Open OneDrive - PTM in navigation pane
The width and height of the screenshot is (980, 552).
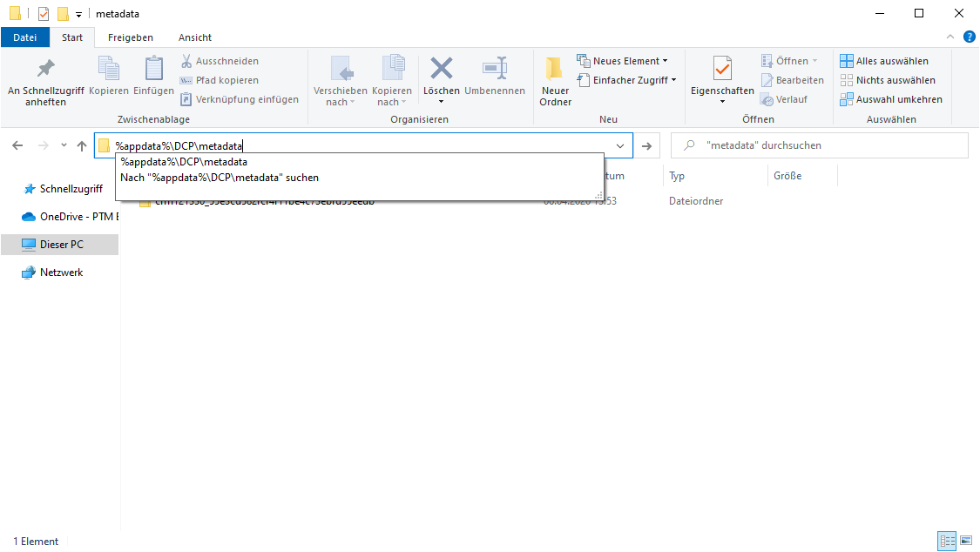(x=70, y=217)
